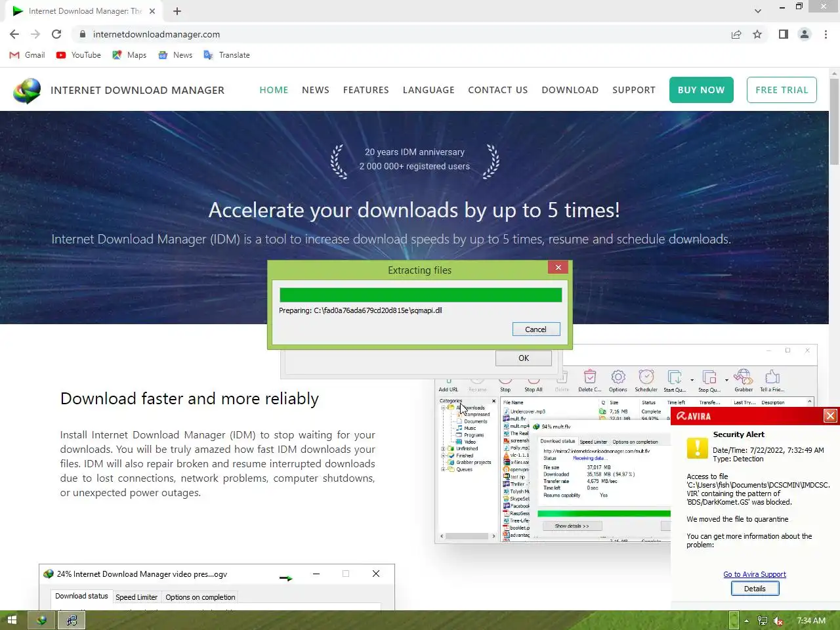This screenshot has width=840, height=630.
Task: Open Stop Queue dropdown arrow in IDM screenshot
Action: click(x=726, y=379)
